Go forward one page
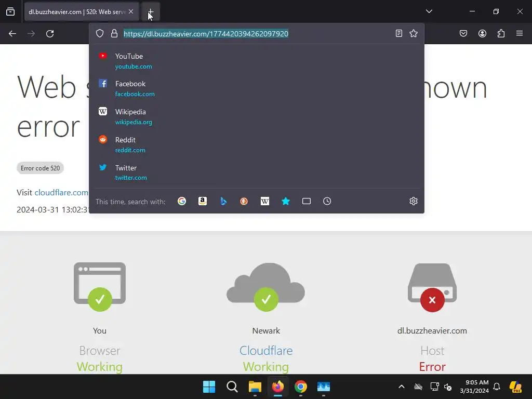 click(31, 34)
